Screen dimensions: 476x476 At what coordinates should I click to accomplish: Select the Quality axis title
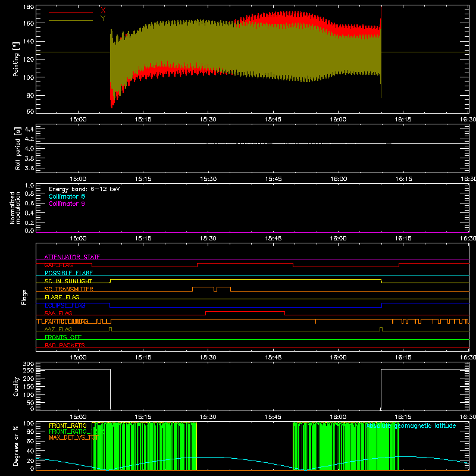point(16,386)
